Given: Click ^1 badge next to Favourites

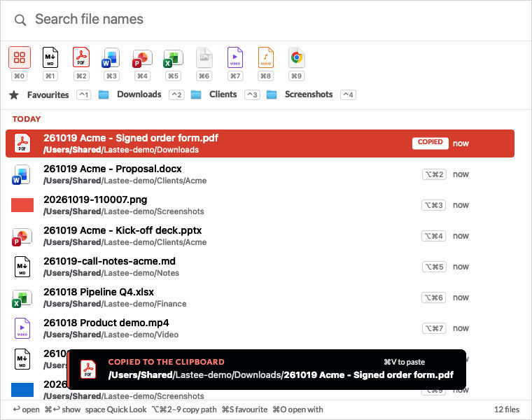Looking at the screenshot, I should [84, 95].
